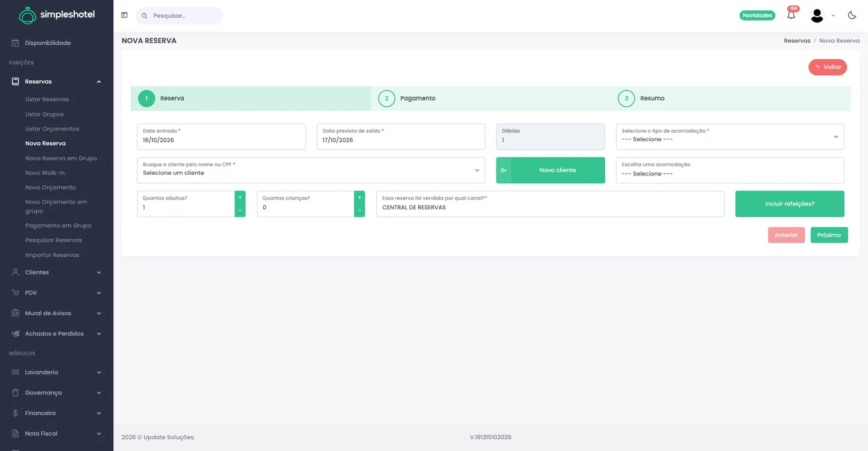Image resolution: width=868 pixels, height=451 pixels.
Task: Open Escolha uma acomodação dropdown
Action: (x=730, y=170)
